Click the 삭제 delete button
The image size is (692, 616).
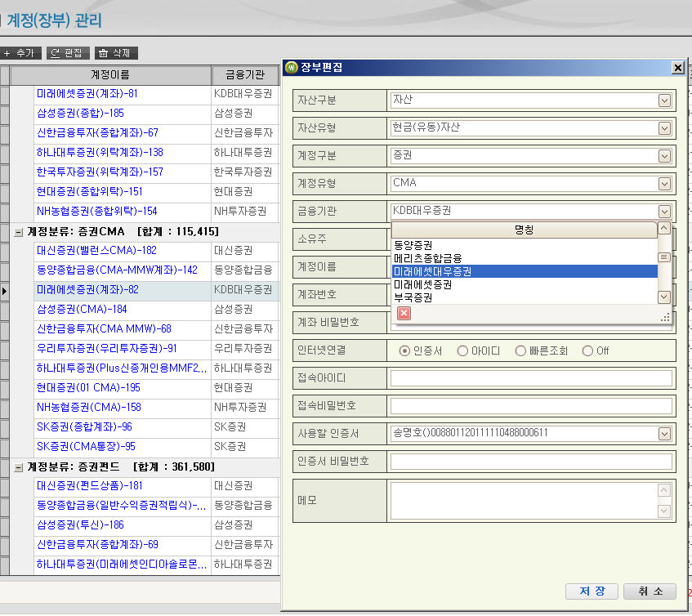coord(116,53)
